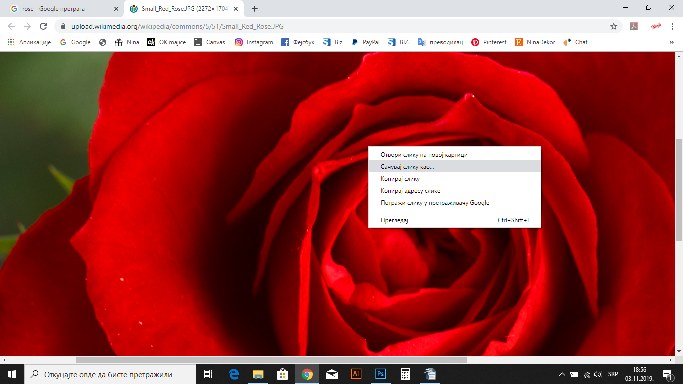
Task: Open the Pinterest bookmark
Action: coord(489,42)
